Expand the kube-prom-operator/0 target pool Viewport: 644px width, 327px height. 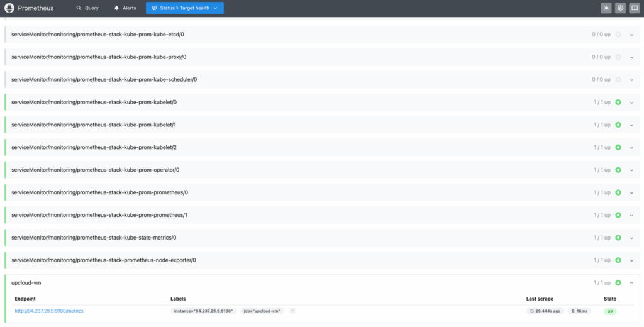pyautogui.click(x=631, y=170)
